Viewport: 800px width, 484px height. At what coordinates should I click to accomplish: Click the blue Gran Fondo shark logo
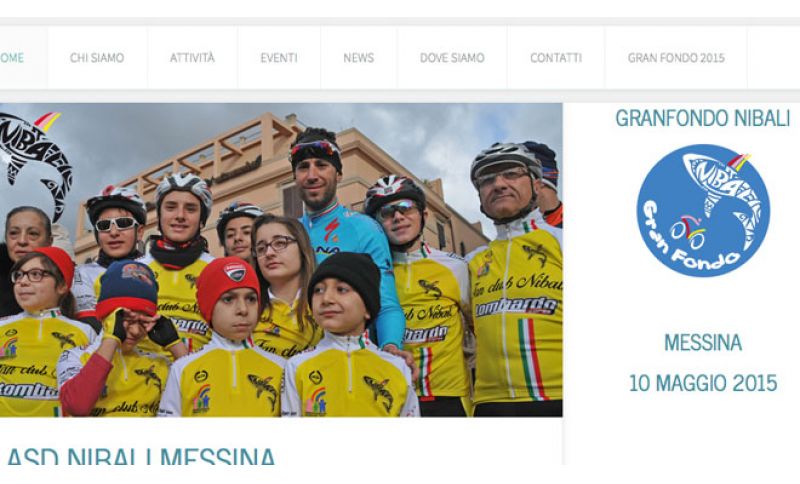[x=703, y=211]
